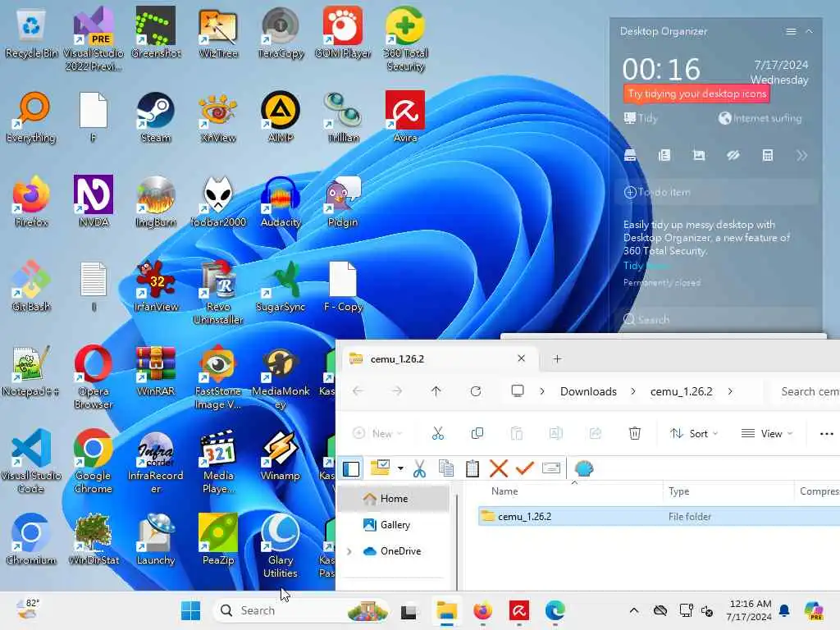The width and height of the screenshot is (840, 630).
Task: Show hidden system tray icons
Action: (634, 610)
